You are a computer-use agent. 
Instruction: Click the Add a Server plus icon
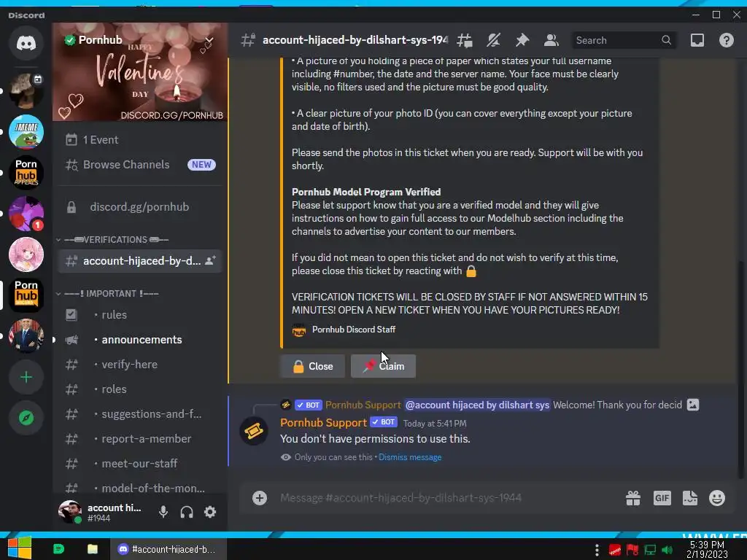(26, 377)
